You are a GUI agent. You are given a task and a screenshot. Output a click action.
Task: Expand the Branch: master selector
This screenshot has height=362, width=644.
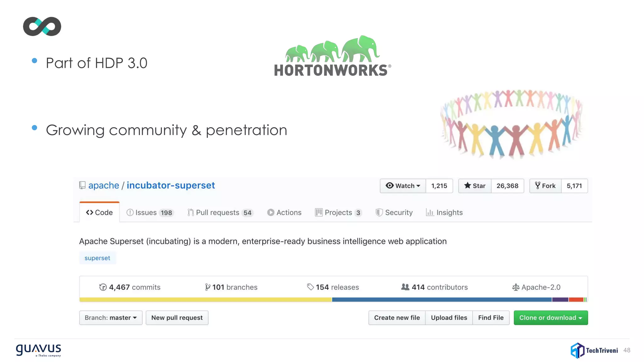point(111,318)
